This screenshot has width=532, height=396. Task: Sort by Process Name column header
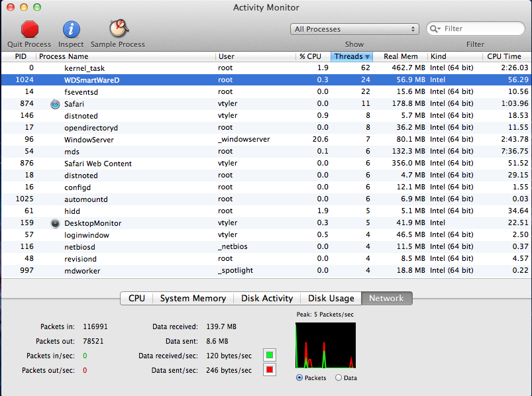coord(125,57)
